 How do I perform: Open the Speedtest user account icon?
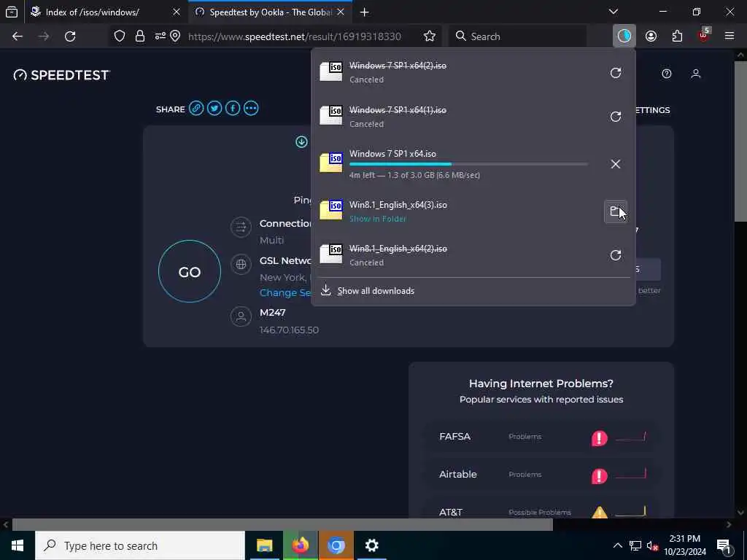click(x=695, y=74)
